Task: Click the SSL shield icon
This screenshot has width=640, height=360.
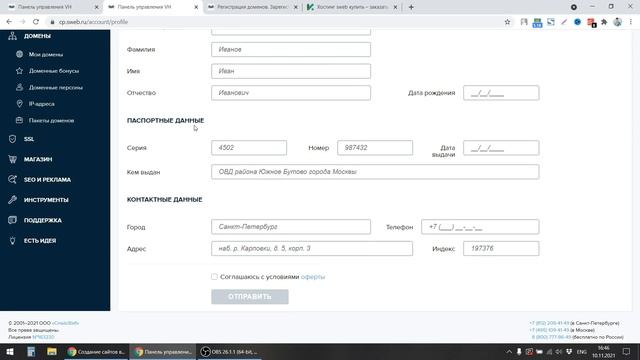Action: (x=13, y=139)
